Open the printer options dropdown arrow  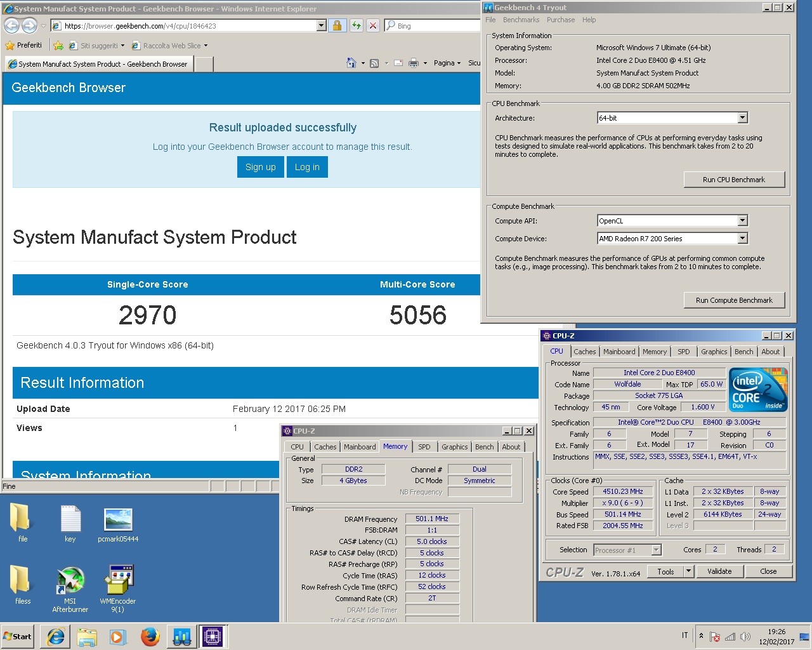click(x=425, y=63)
